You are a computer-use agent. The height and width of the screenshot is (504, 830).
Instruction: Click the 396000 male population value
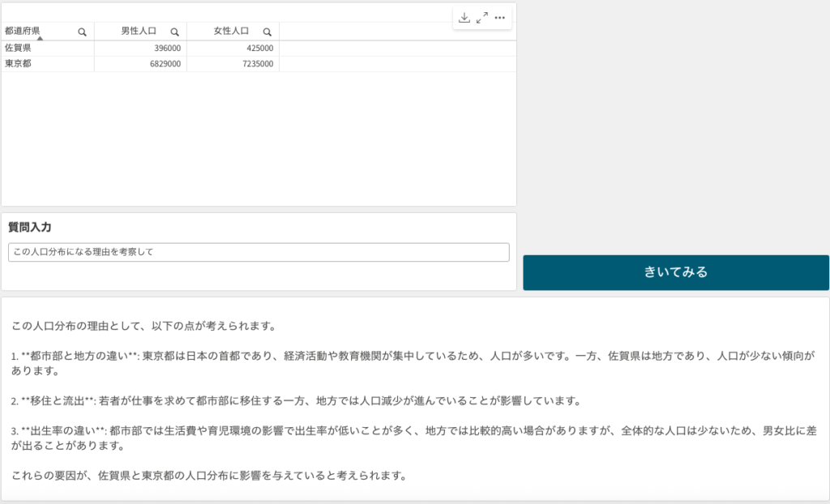click(167, 48)
